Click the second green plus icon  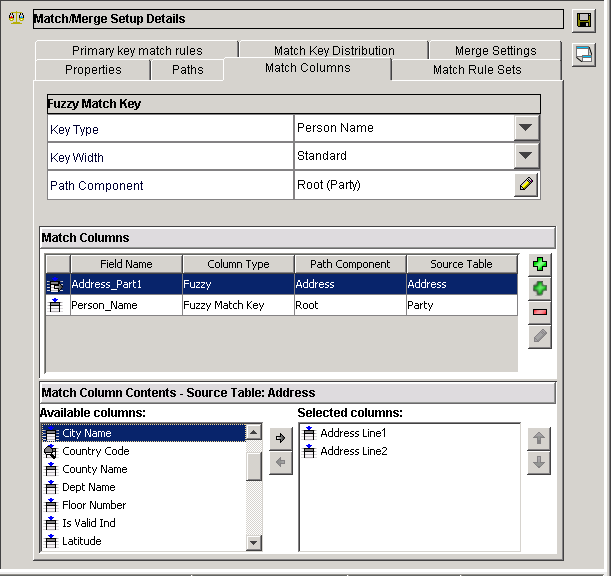540,289
